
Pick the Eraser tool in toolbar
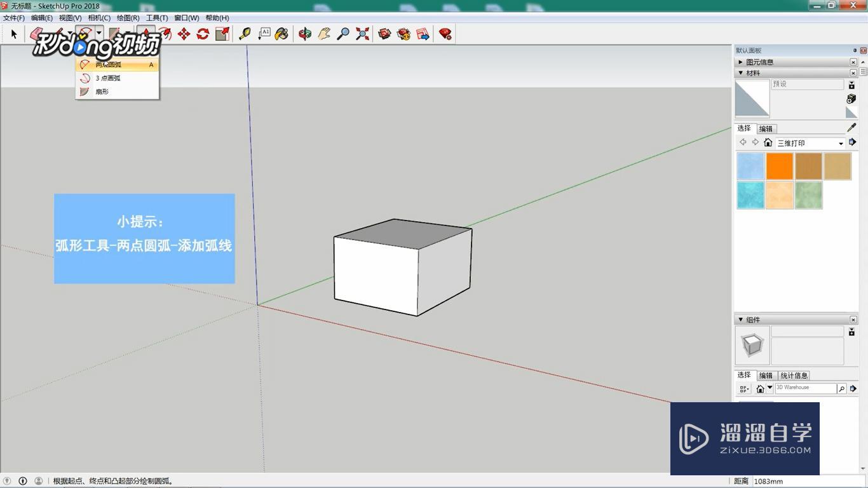36,34
